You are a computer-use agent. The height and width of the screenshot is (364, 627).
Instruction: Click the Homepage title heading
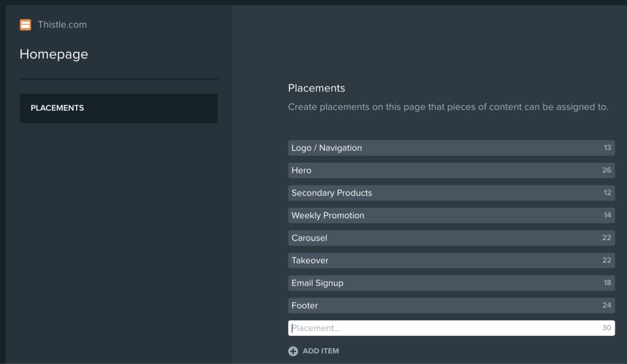point(53,54)
